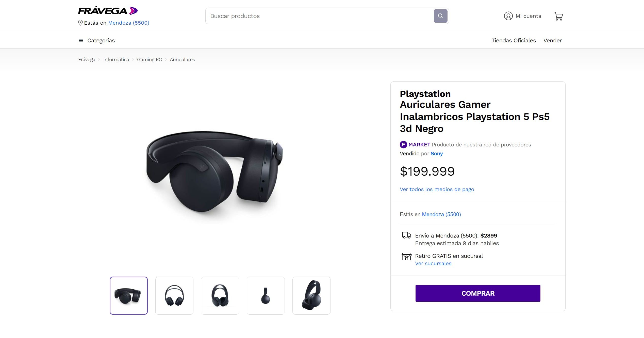Select the Vender menu item
644x338 pixels.
pyautogui.click(x=552, y=40)
